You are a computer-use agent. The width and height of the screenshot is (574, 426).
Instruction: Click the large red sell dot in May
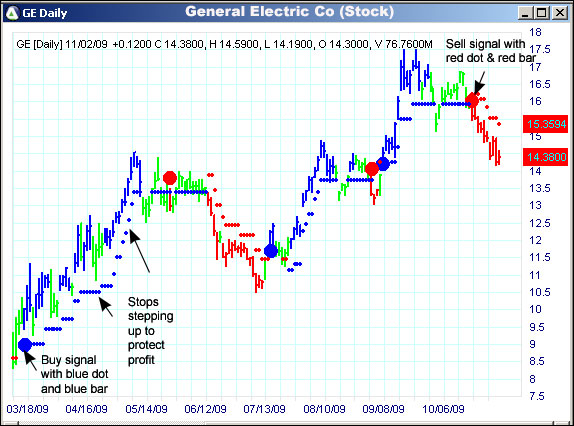(170, 178)
